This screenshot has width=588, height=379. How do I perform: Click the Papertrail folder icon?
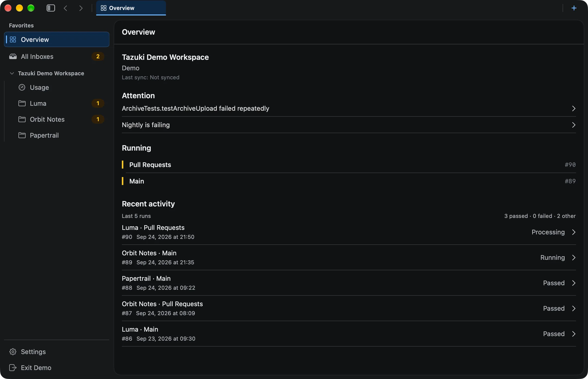[x=22, y=135]
